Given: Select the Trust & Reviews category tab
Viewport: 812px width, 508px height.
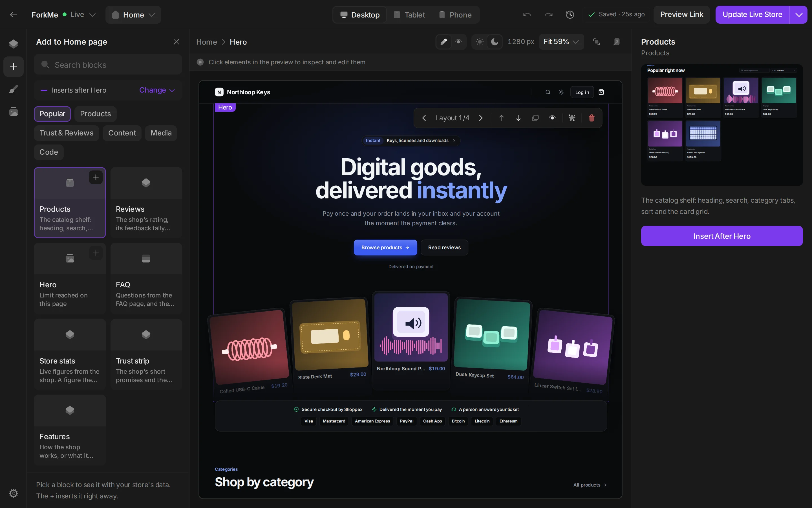Looking at the screenshot, I should point(67,133).
